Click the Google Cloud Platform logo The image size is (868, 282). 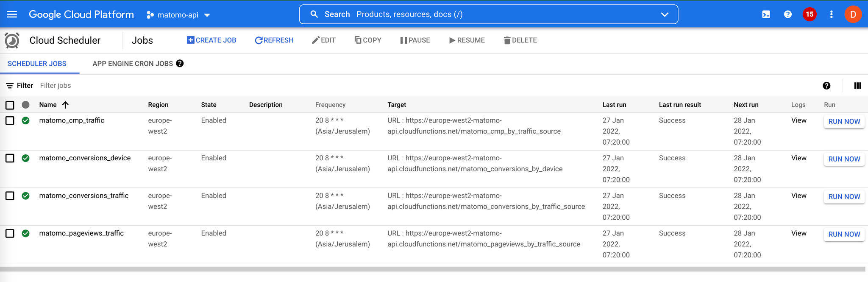click(x=81, y=14)
